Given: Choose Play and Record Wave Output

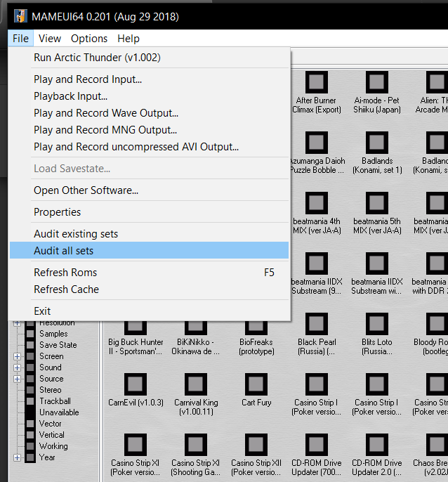Looking at the screenshot, I should pyautogui.click(x=150, y=113).
